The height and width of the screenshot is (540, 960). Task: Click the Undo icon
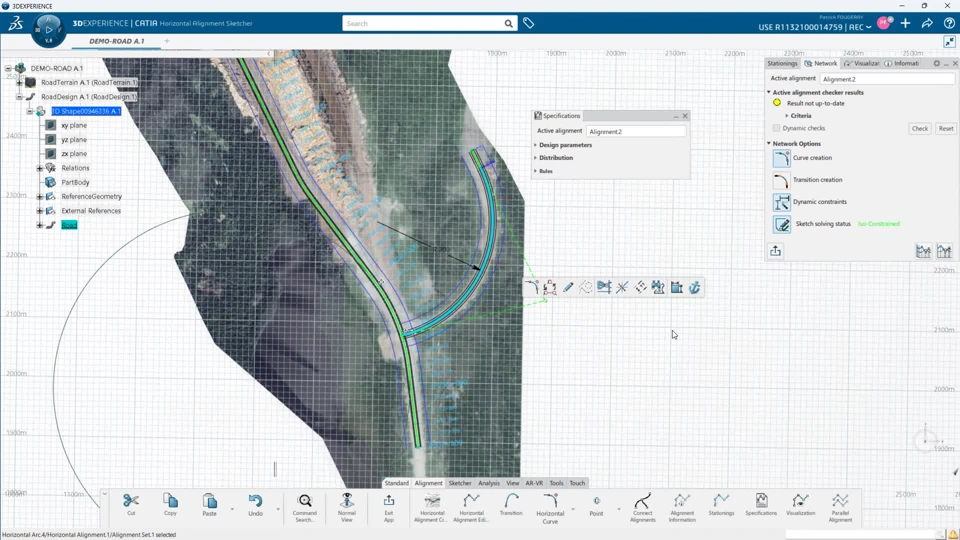tap(255, 501)
